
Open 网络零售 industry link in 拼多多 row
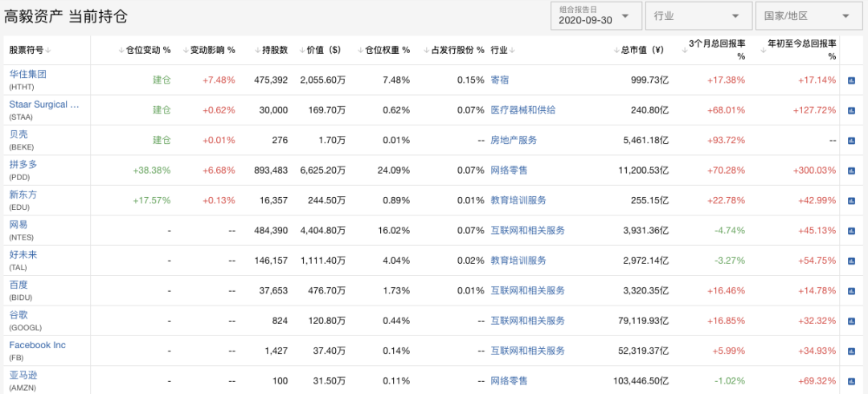[x=510, y=170]
